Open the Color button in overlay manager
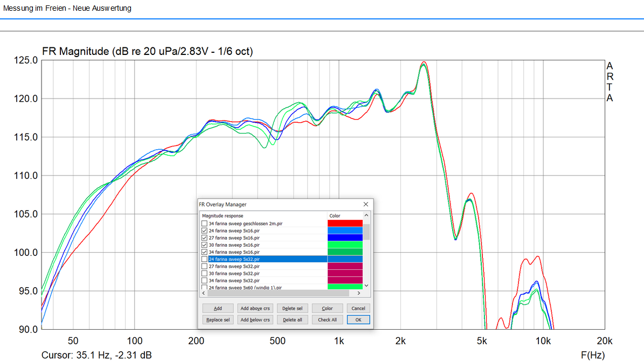This screenshot has height=362, width=644. click(x=327, y=308)
